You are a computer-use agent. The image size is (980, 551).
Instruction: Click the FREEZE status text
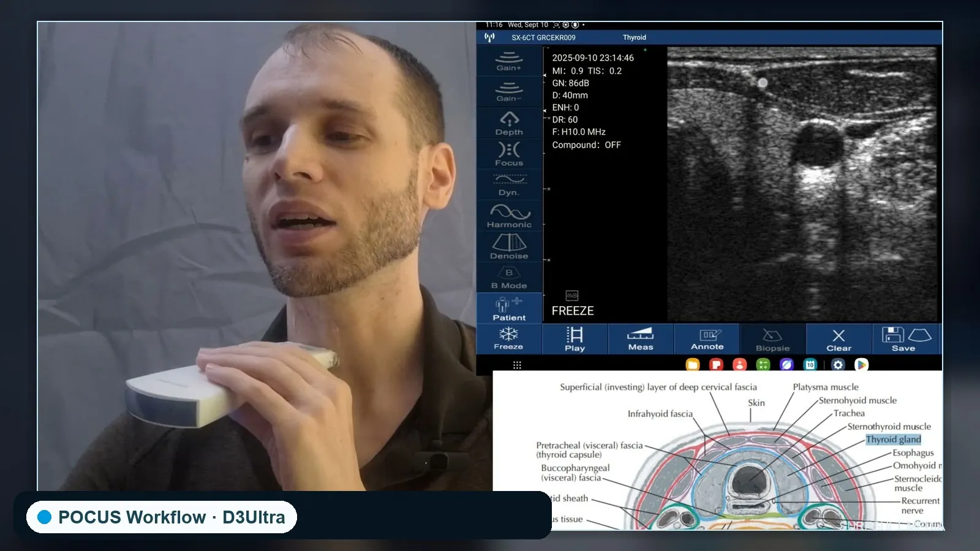pos(573,311)
